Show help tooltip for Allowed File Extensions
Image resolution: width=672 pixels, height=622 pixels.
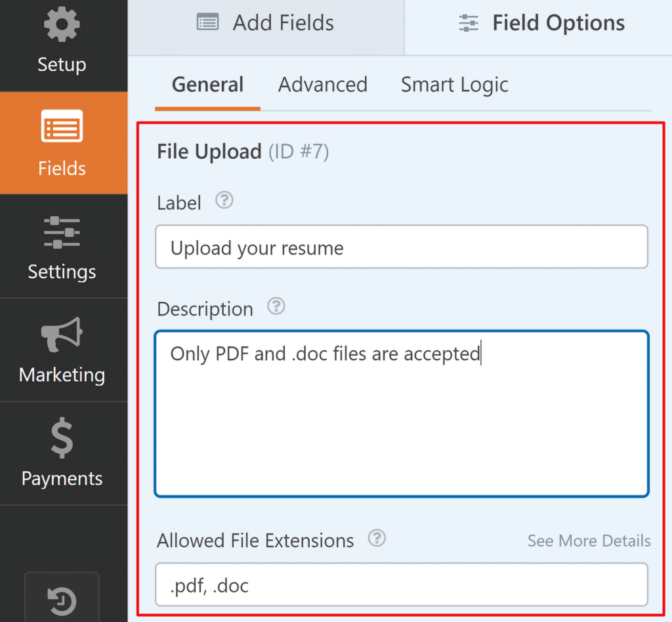tap(377, 538)
